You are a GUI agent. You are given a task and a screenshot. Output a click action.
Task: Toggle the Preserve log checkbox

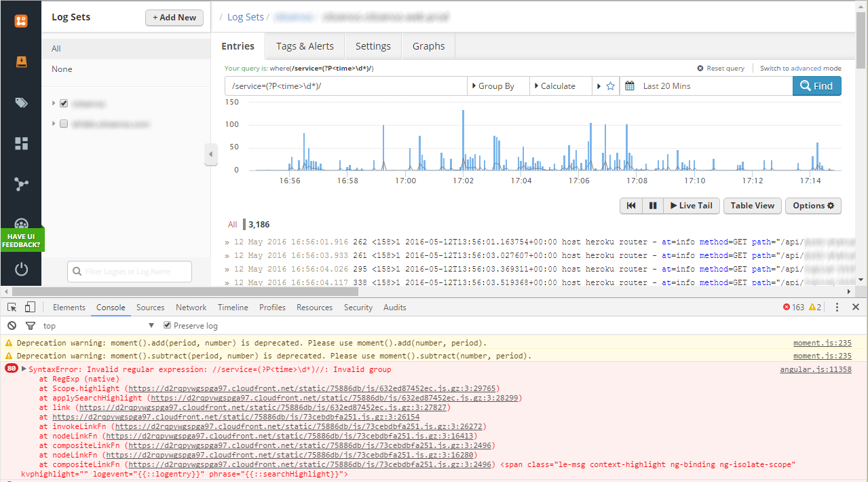168,326
